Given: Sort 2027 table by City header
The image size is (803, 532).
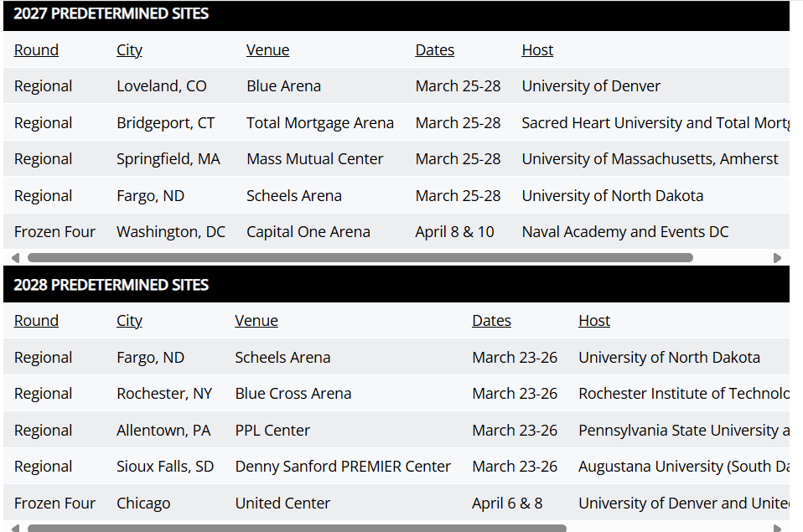Looking at the screenshot, I should [x=129, y=49].
